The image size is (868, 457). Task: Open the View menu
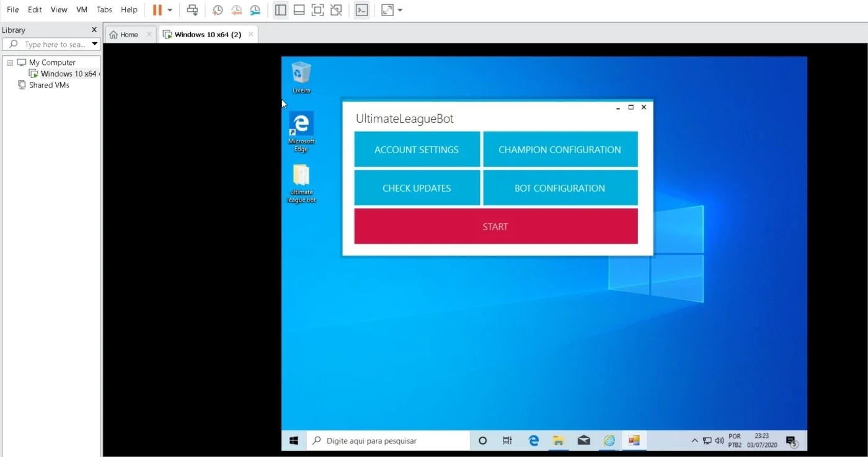click(x=59, y=10)
